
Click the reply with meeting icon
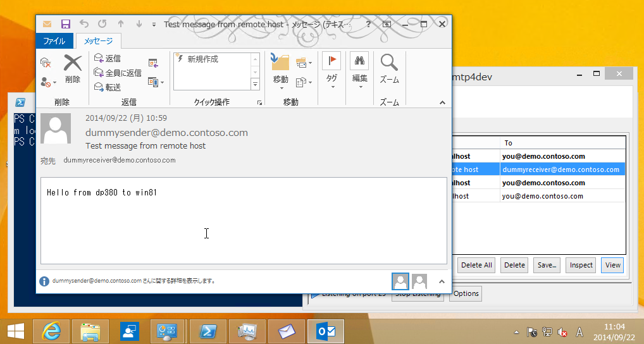tap(154, 63)
